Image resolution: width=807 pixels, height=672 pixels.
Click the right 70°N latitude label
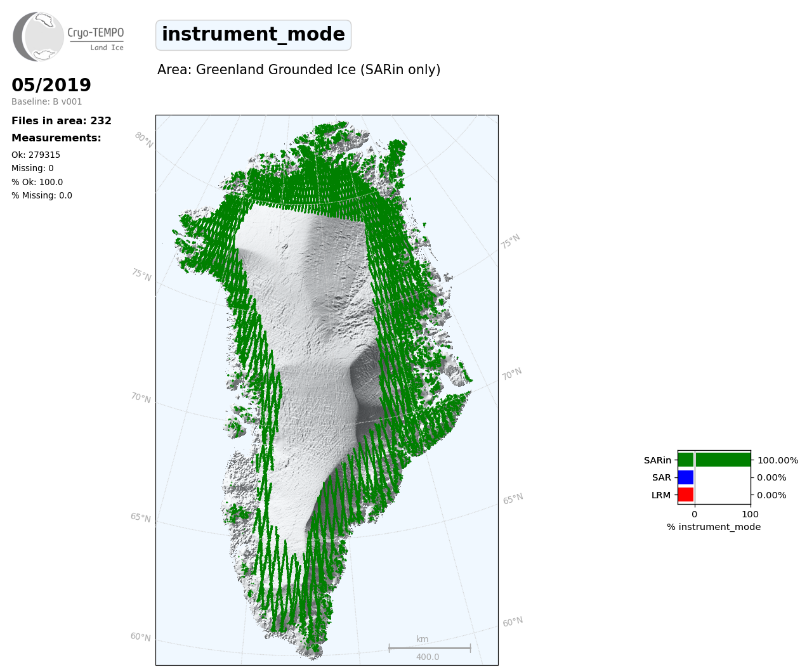[511, 374]
